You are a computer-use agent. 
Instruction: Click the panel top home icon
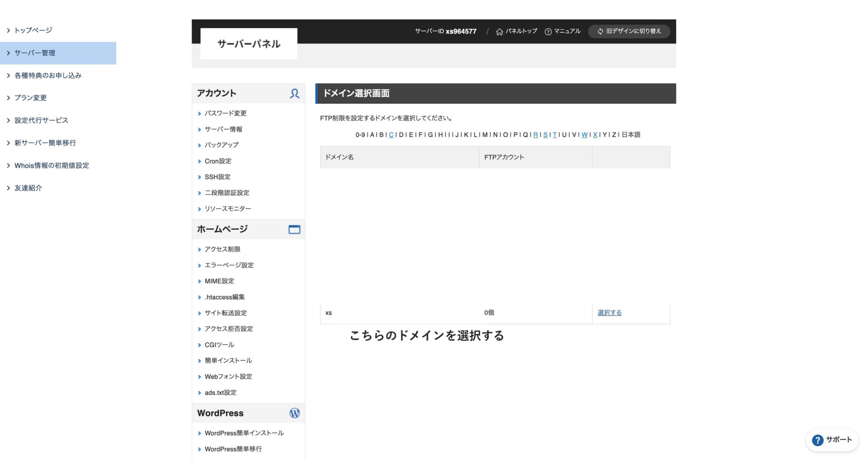coord(500,32)
